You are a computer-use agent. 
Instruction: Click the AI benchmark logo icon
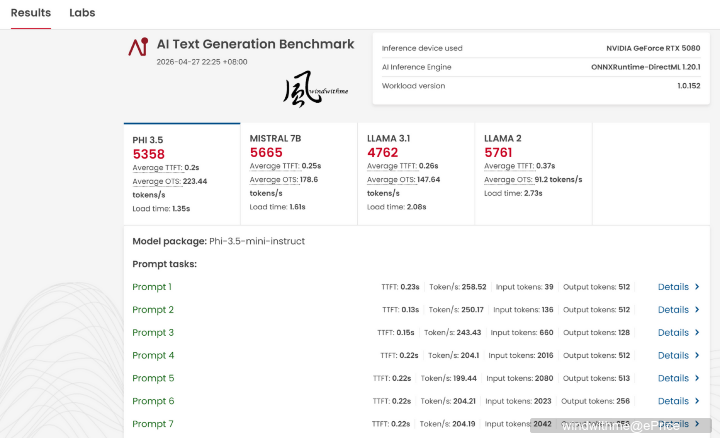pyautogui.click(x=138, y=47)
